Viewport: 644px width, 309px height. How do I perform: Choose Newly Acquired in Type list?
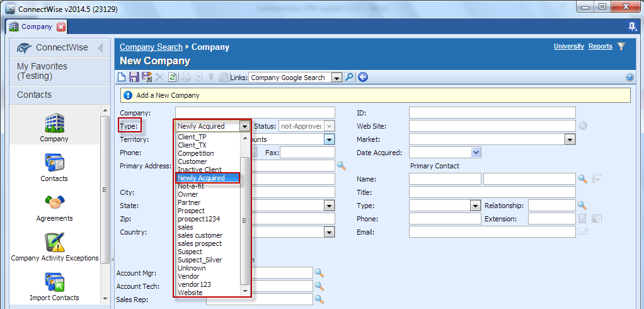(207, 178)
